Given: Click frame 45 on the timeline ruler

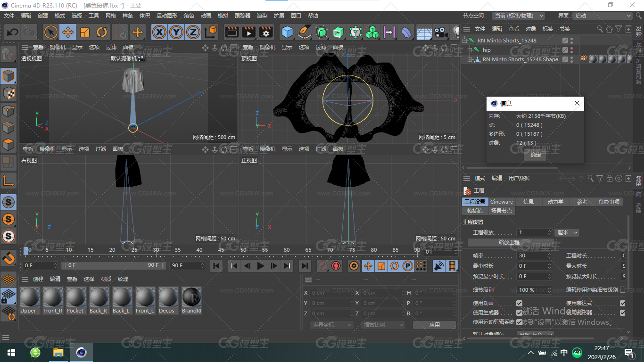Looking at the screenshot, I should click(221, 250).
